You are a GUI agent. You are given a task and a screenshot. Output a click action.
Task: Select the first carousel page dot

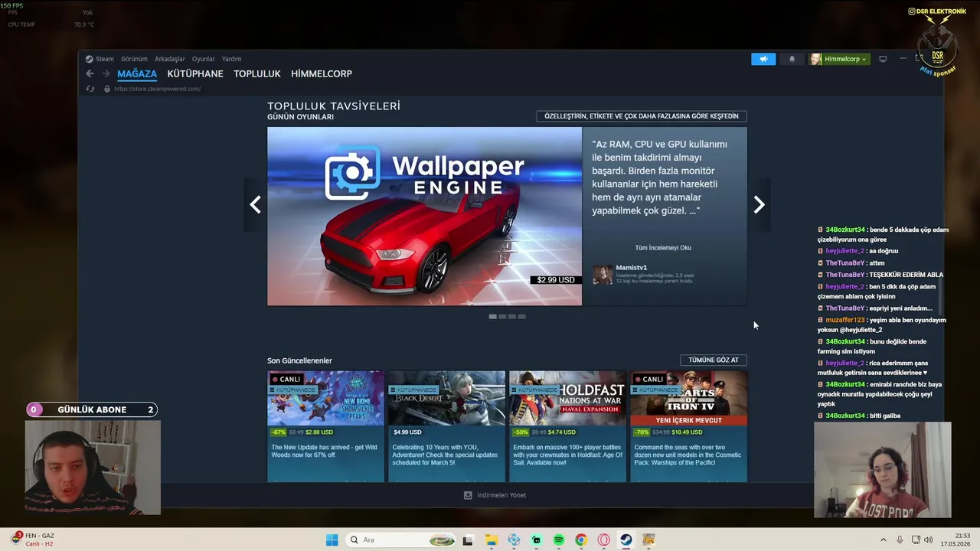(493, 316)
